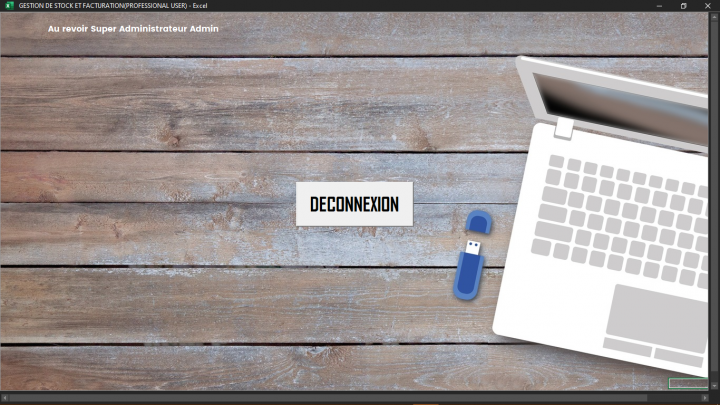Click the detached blue USB drive cap

coord(479,222)
